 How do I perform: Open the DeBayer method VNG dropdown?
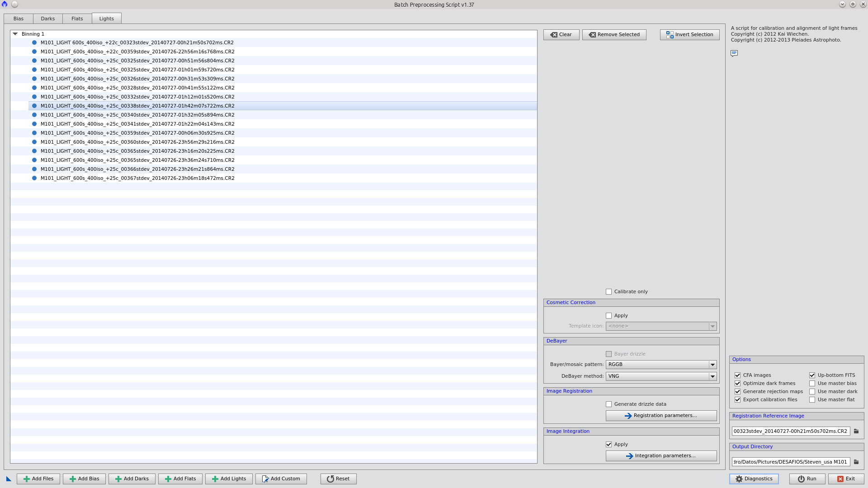point(661,376)
